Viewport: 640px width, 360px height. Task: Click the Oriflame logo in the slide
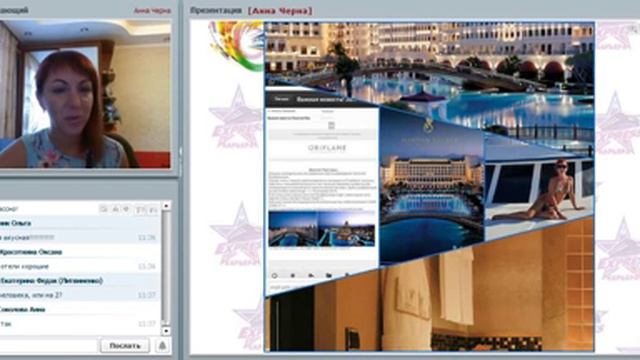pyautogui.click(x=327, y=148)
